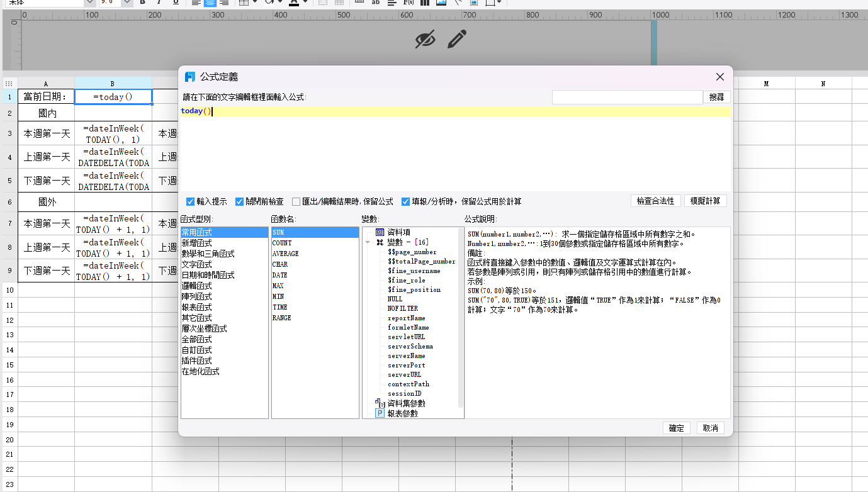Select AVERAGE in the function name list
Viewport: 868px width, 492px height.
point(286,254)
